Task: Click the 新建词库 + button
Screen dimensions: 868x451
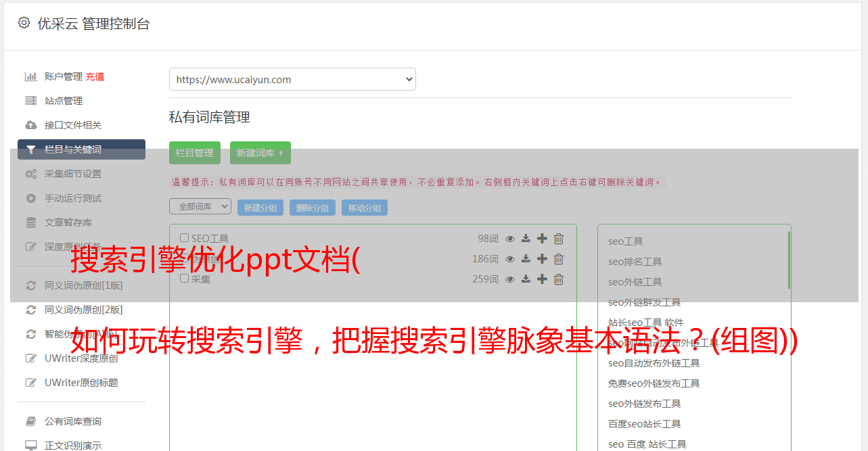Action: coord(260,153)
